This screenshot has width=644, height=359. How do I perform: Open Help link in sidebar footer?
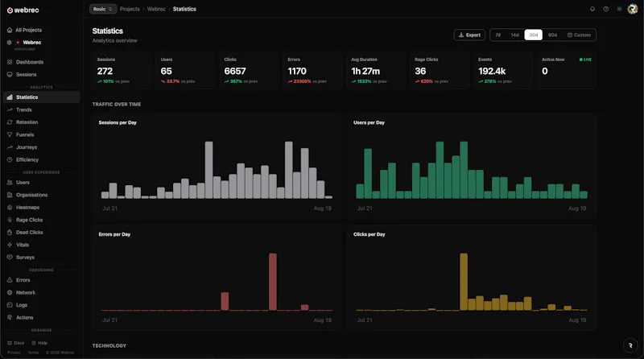coord(39,343)
